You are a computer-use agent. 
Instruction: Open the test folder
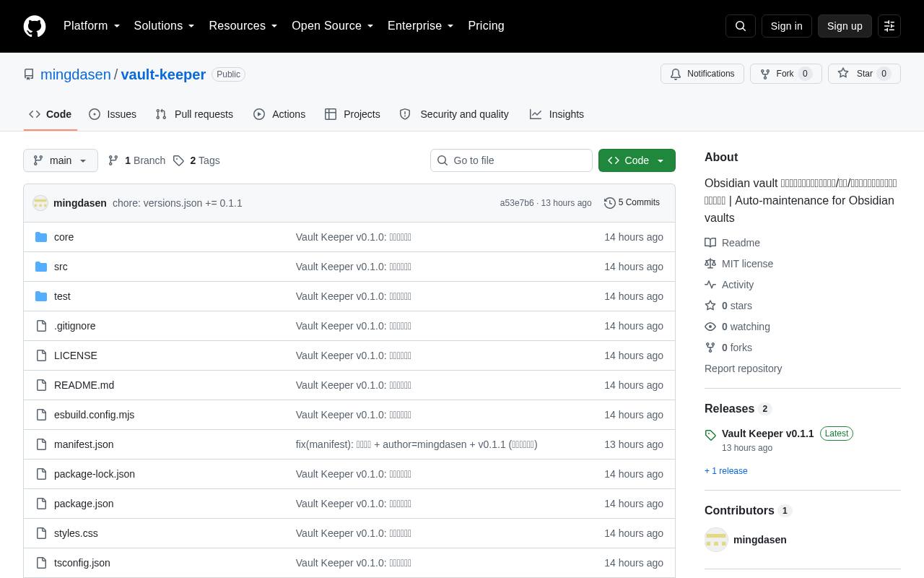pyautogui.click(x=62, y=296)
